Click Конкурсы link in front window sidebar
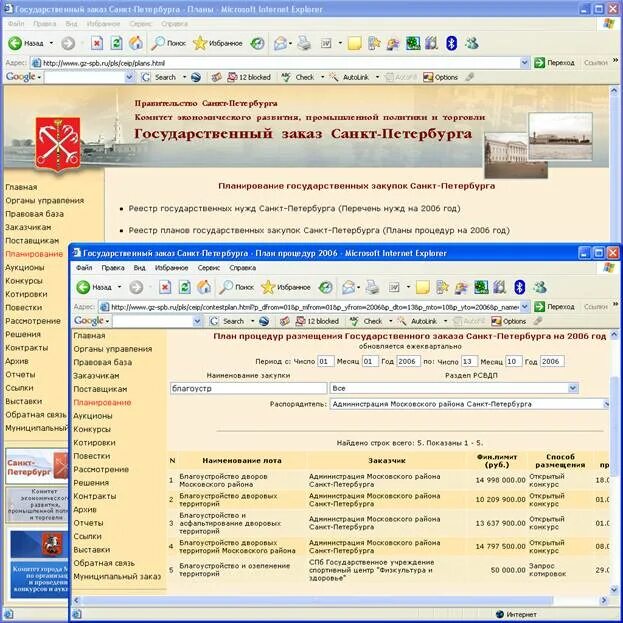 coord(92,429)
